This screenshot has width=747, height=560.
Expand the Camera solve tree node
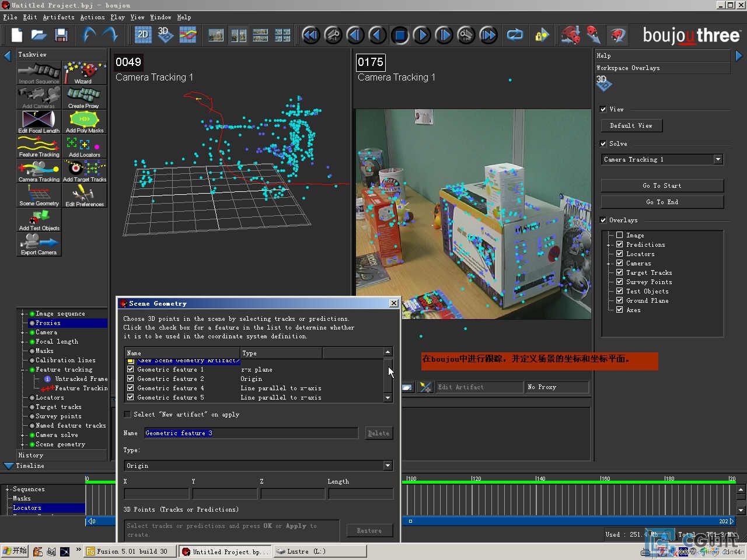23,435
